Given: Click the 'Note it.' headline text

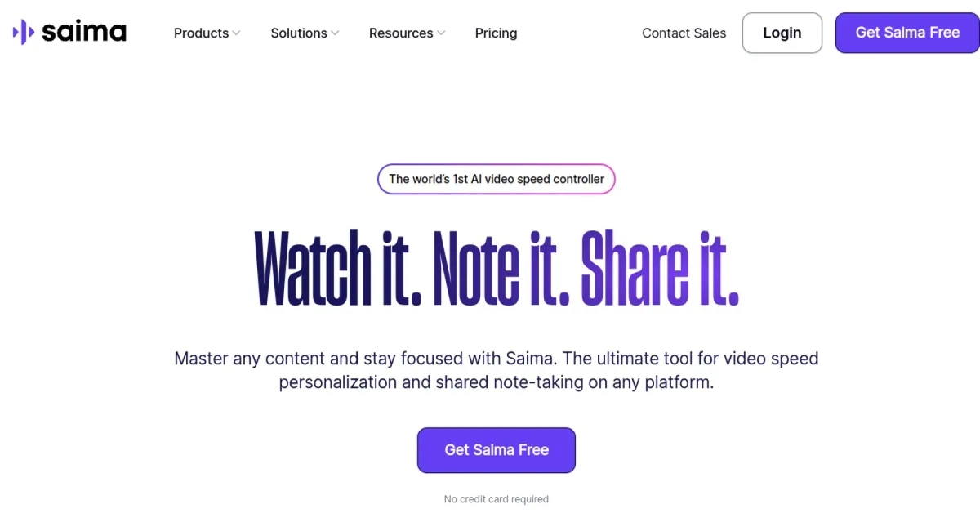Looking at the screenshot, I should [x=501, y=268].
